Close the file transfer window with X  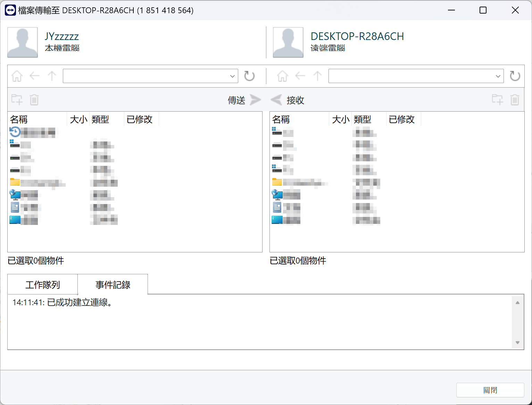[515, 10]
